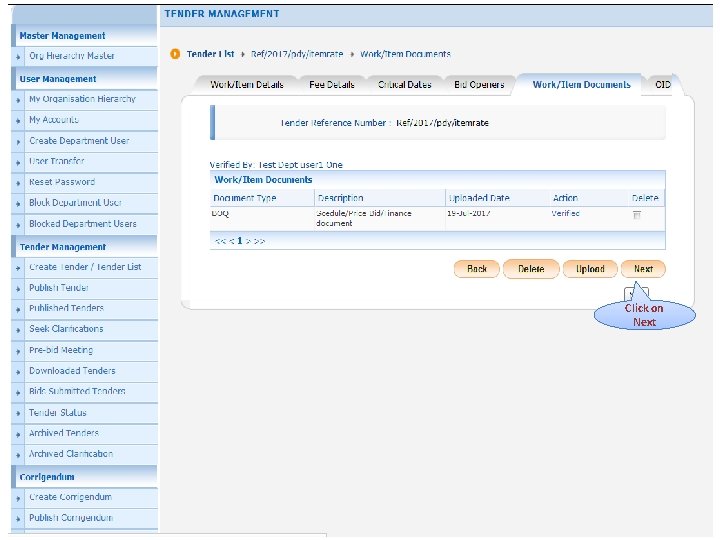Open Archived Tenders menu item
This screenshot has width=720, height=540.
pyautogui.click(x=64, y=433)
